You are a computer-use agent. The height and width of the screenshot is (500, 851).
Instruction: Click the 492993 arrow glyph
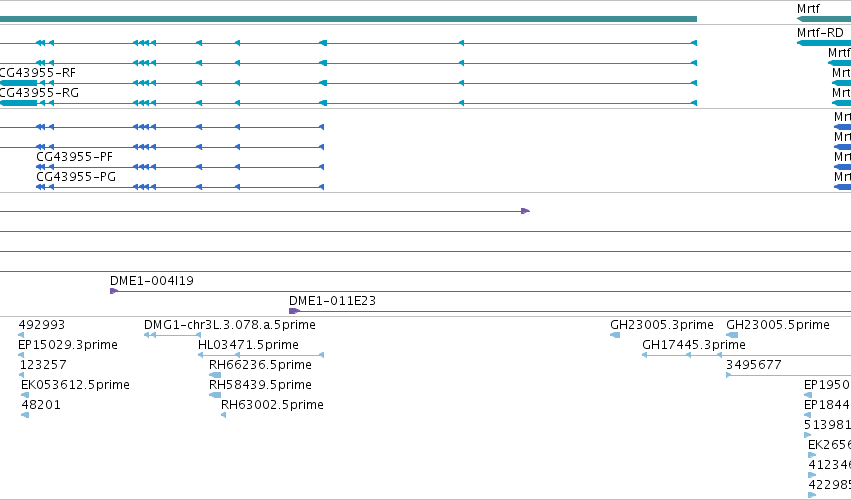click(x=21, y=335)
